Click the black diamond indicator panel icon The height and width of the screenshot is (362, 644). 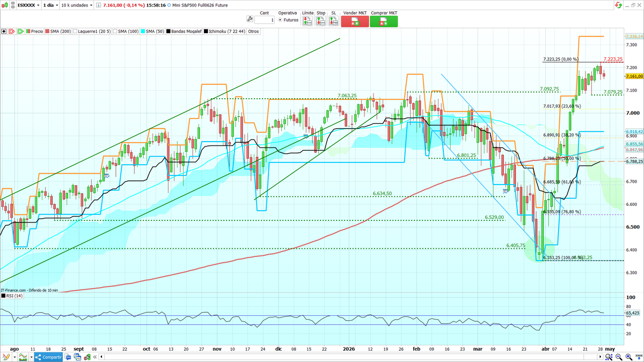(x=4, y=32)
